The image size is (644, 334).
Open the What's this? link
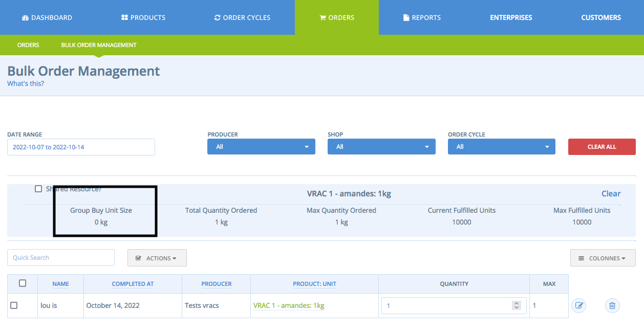(x=25, y=83)
